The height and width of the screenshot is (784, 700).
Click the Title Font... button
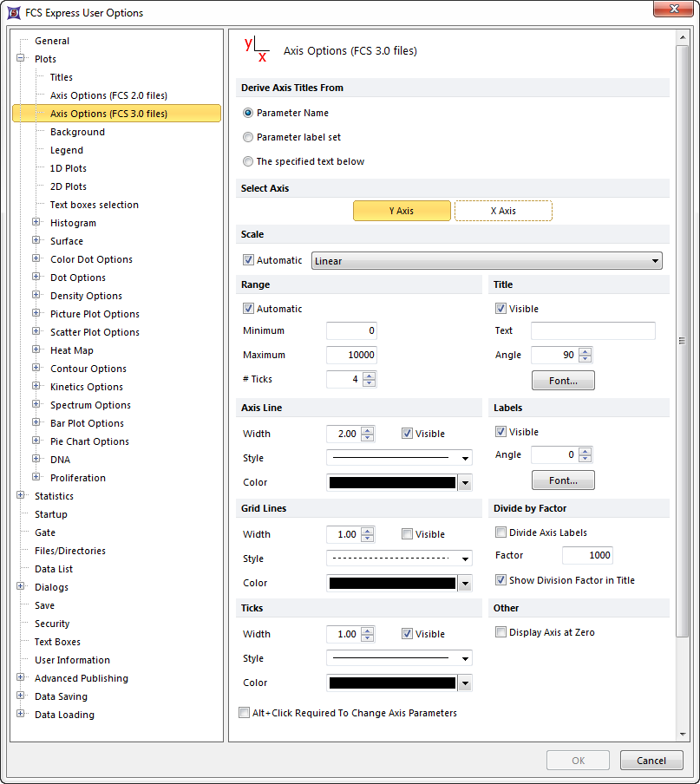(x=563, y=381)
